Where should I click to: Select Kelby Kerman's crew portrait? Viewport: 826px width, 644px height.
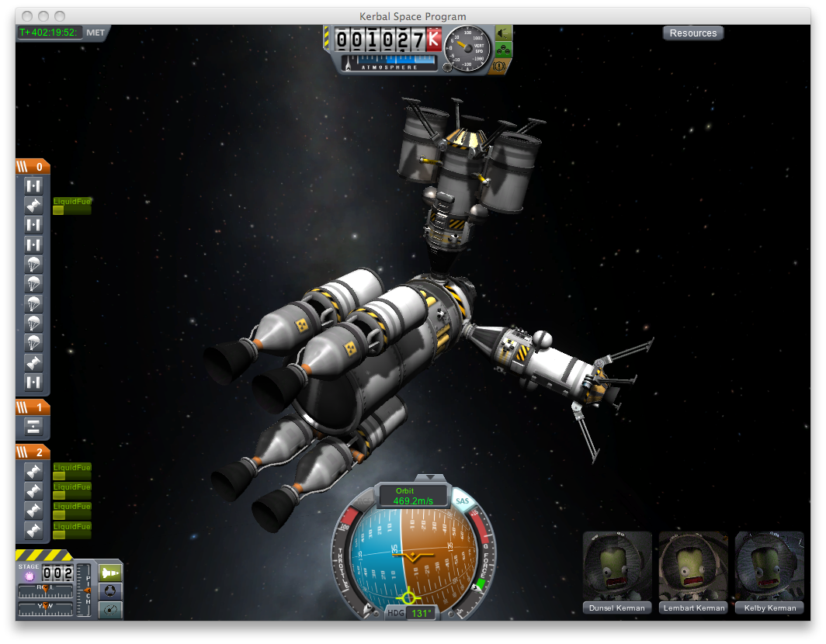coord(769,566)
